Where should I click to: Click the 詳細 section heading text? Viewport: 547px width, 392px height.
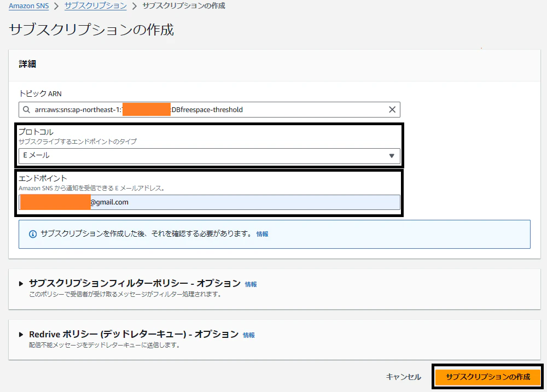click(27, 64)
